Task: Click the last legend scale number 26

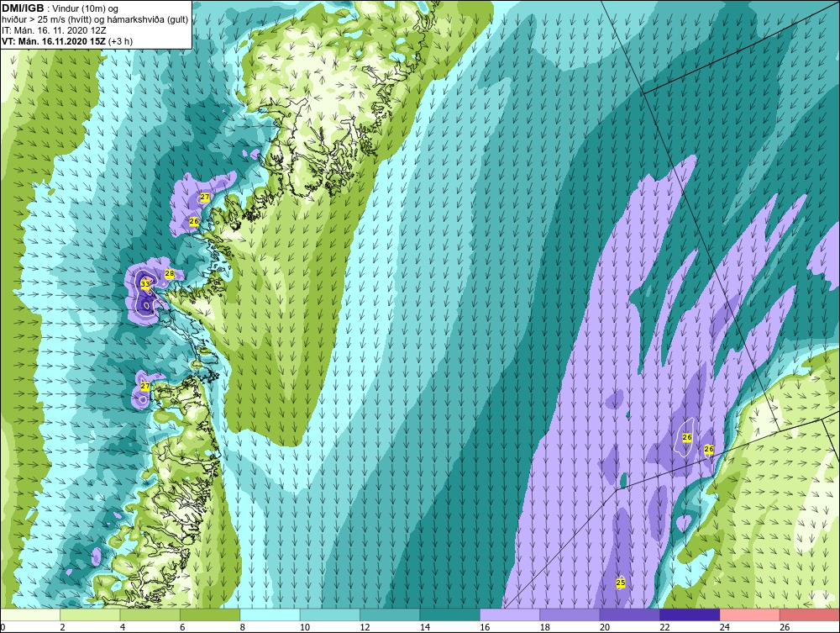Action: (x=785, y=627)
